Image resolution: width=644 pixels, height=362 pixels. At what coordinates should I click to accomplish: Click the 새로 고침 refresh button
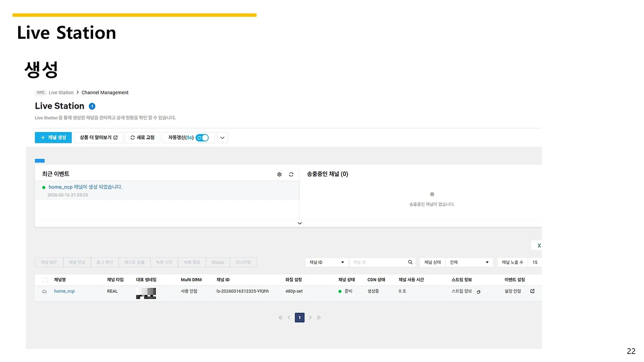[x=143, y=138]
